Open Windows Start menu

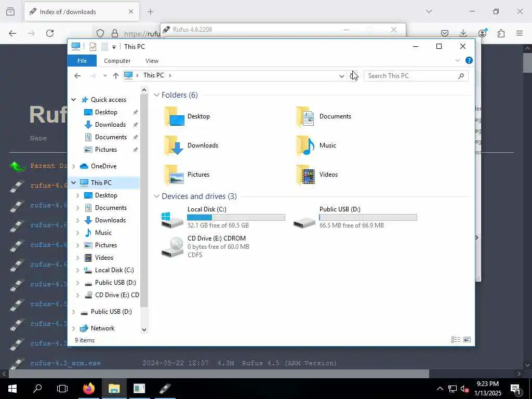point(12,389)
